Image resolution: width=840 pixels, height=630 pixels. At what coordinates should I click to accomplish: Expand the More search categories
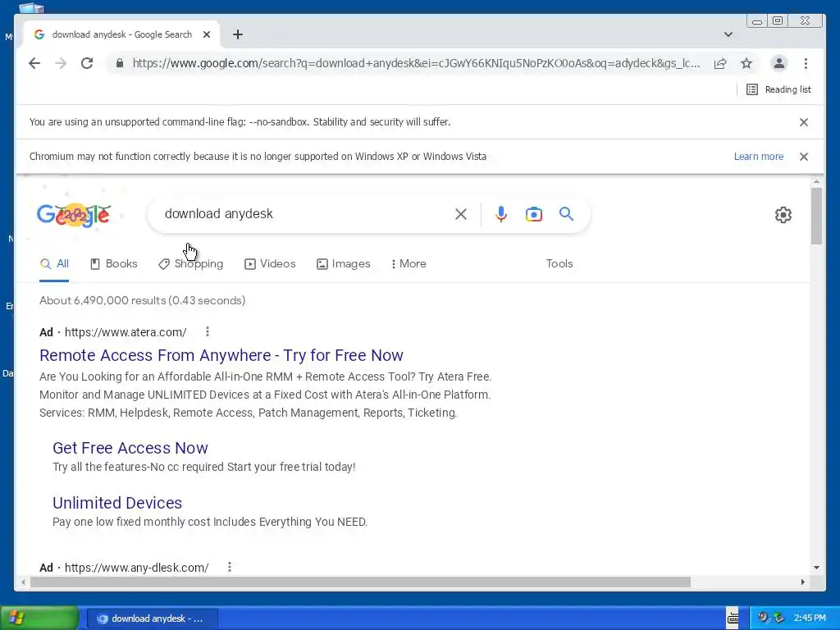(409, 263)
